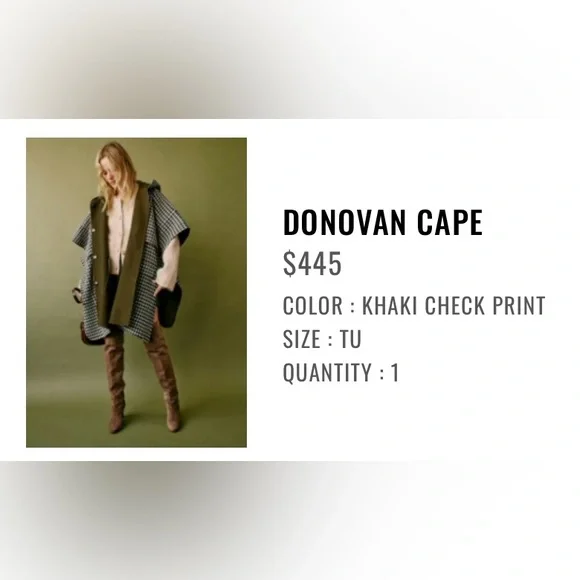Click the QUANTITY label
This screenshot has width=580, height=580.
(x=327, y=372)
